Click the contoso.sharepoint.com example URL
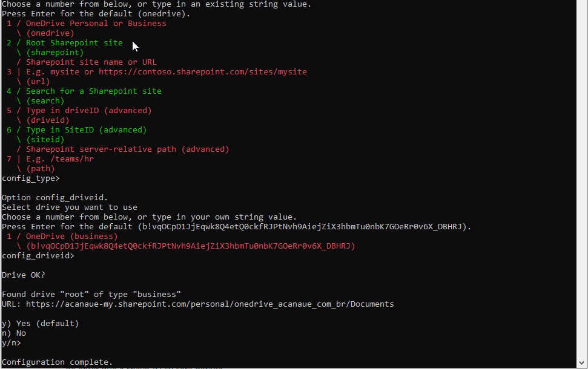588x369 pixels. pyautogui.click(x=203, y=71)
